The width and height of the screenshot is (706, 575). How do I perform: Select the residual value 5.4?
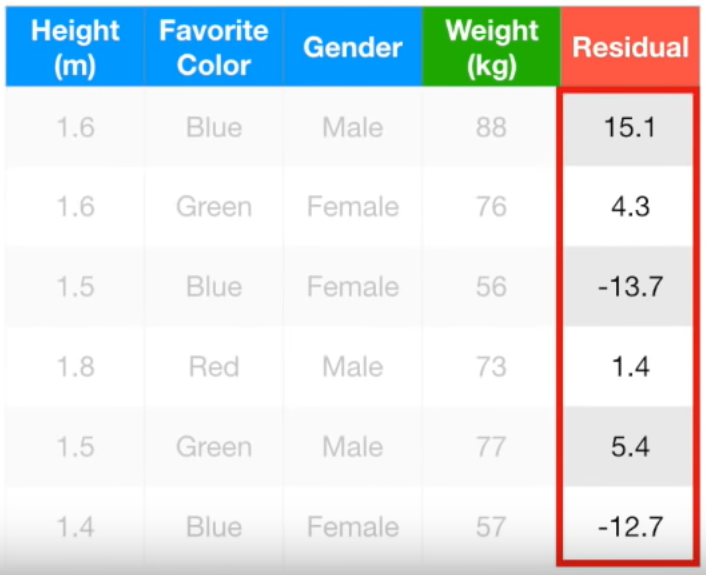[x=629, y=446]
